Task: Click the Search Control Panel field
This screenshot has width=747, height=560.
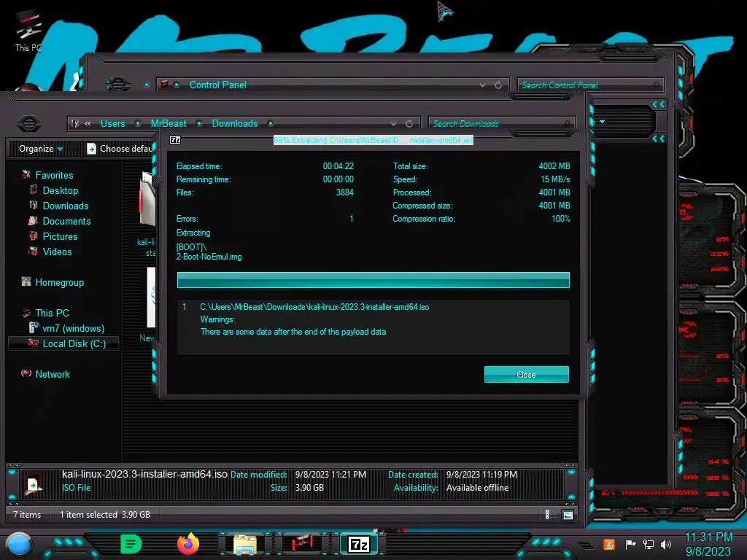Action: click(589, 85)
